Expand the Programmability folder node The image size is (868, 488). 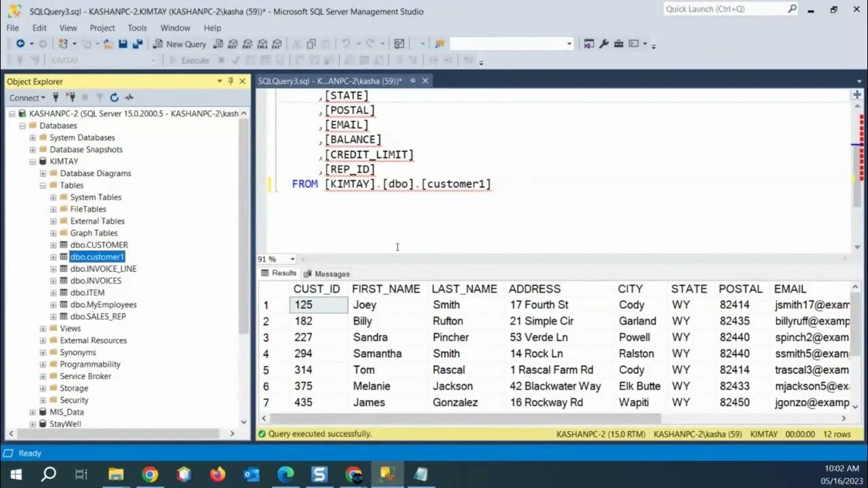point(43,364)
